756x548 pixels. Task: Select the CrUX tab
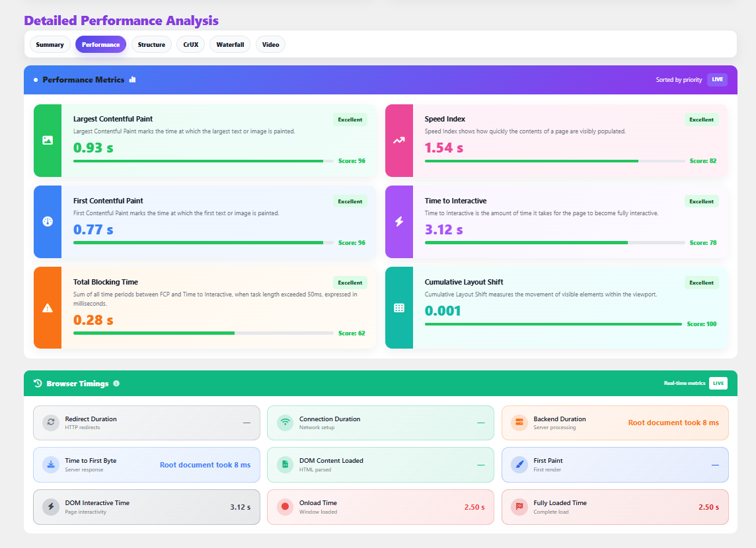191,45
